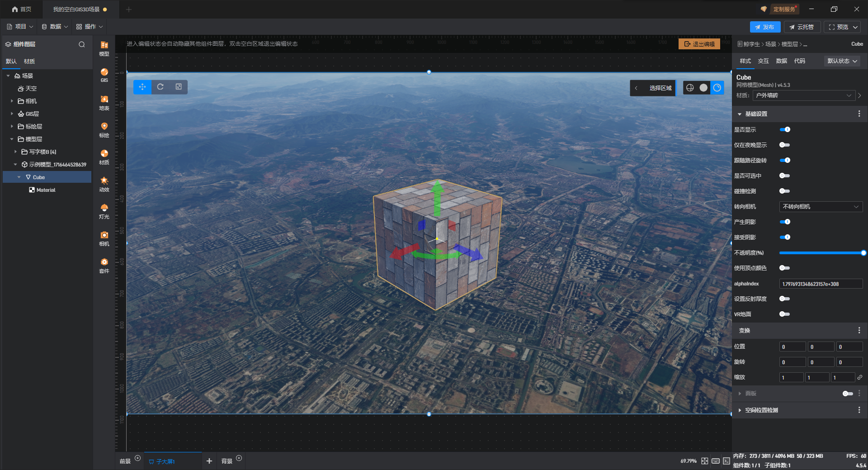Select the move gizmo tool

(142, 87)
